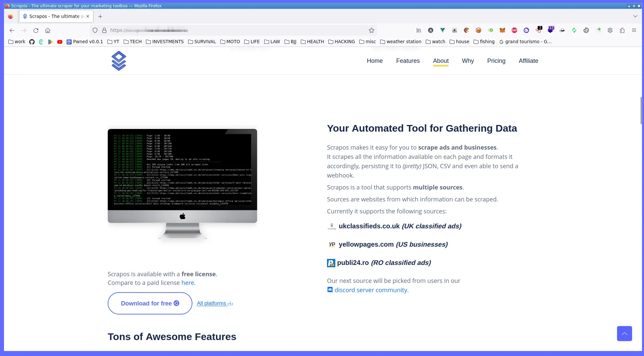Open the Vue devtools extension
The image size is (644, 356).
(x=443, y=30)
